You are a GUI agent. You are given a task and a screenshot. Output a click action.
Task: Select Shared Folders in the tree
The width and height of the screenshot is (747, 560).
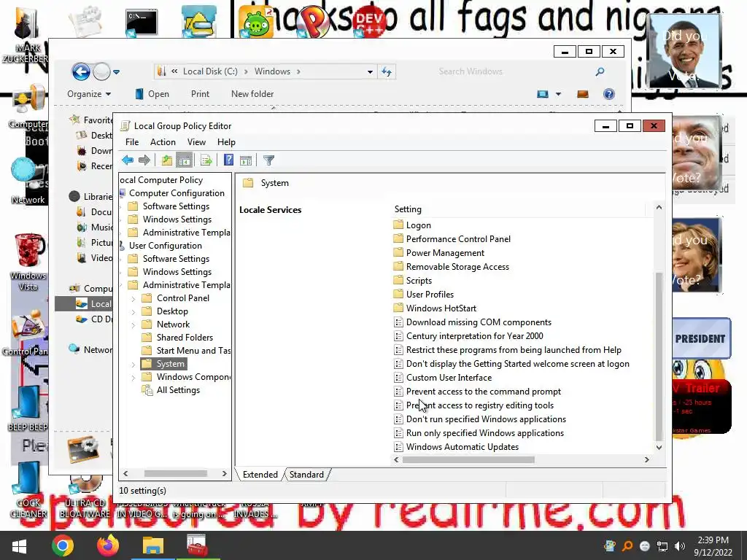[185, 337]
